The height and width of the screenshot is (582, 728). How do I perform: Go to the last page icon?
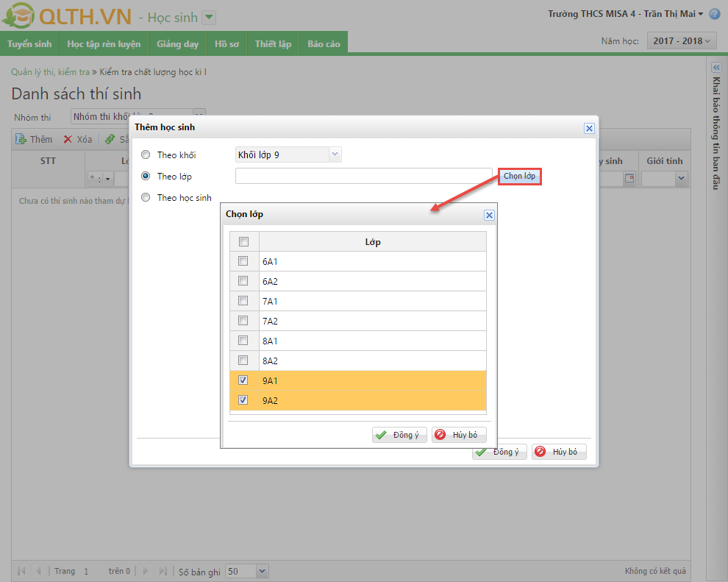tap(163, 571)
